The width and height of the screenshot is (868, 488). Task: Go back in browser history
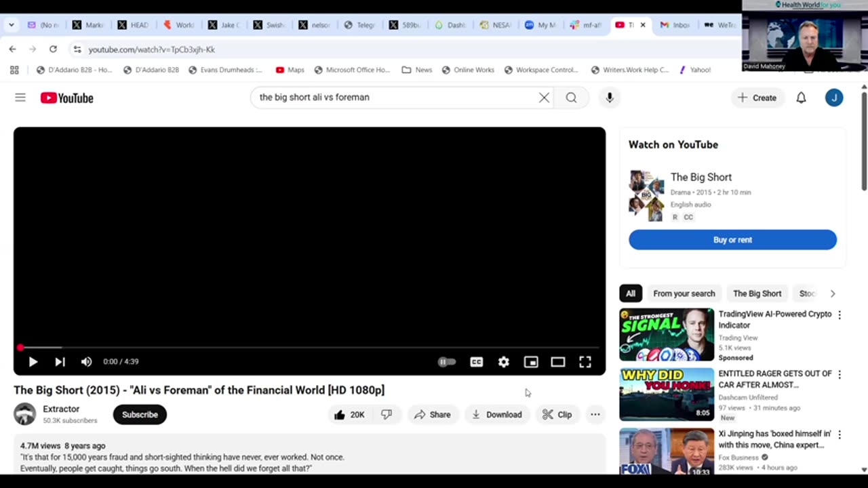[x=12, y=49]
